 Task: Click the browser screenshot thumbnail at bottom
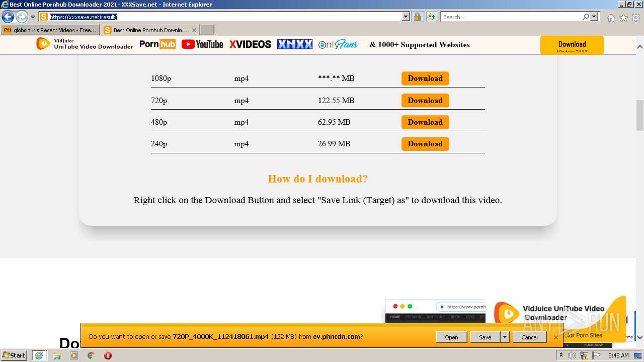tap(435, 312)
